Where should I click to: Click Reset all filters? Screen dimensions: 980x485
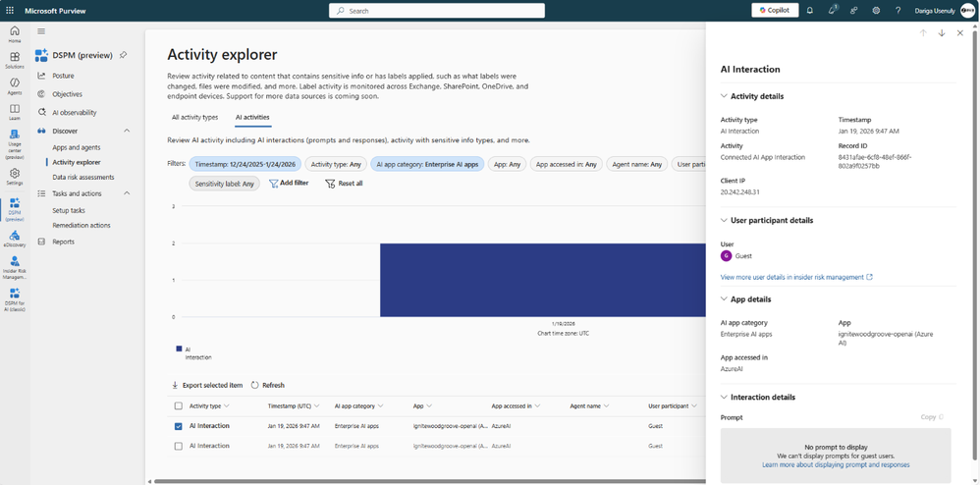tap(344, 184)
